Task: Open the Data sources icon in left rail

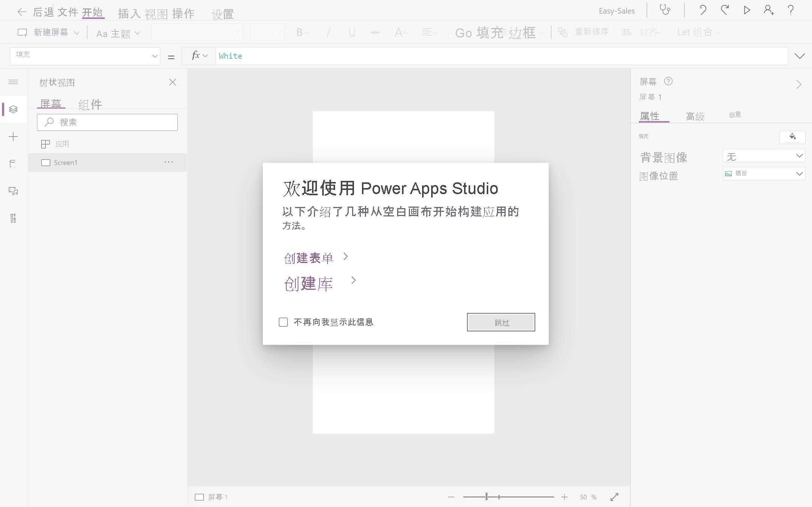Action: click(x=13, y=164)
